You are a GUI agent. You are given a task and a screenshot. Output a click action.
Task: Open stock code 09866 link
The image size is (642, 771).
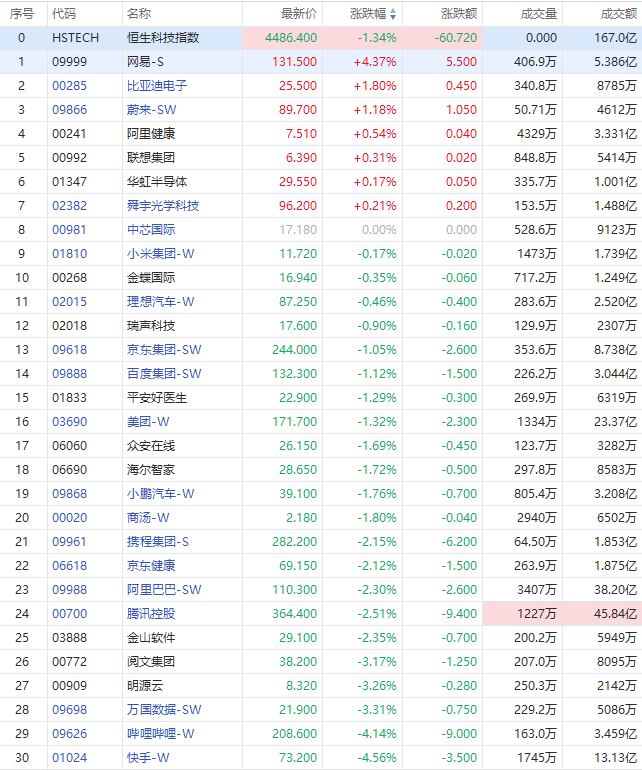pyautogui.click(x=69, y=110)
